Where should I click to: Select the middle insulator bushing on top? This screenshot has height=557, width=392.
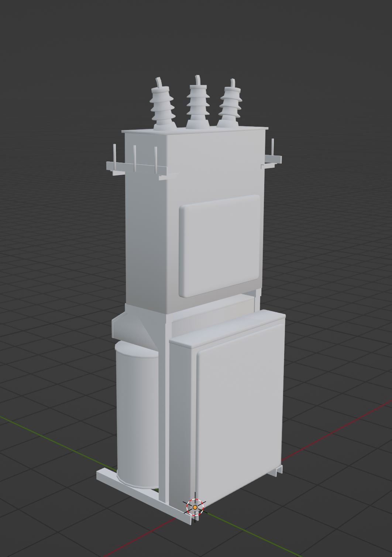click(x=198, y=103)
